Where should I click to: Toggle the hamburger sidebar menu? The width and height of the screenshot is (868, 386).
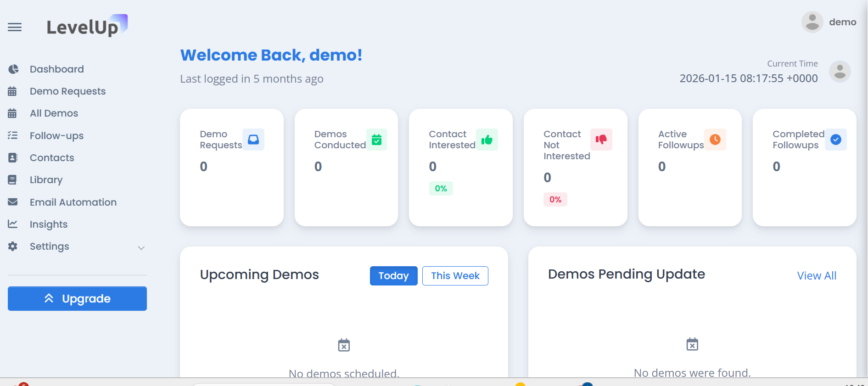tap(15, 28)
